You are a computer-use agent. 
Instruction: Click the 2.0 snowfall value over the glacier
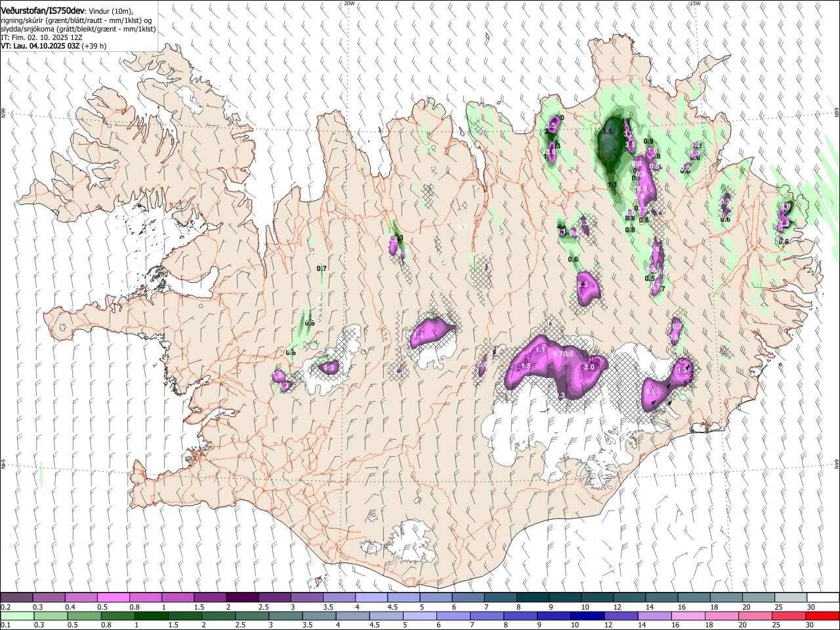[x=589, y=367]
